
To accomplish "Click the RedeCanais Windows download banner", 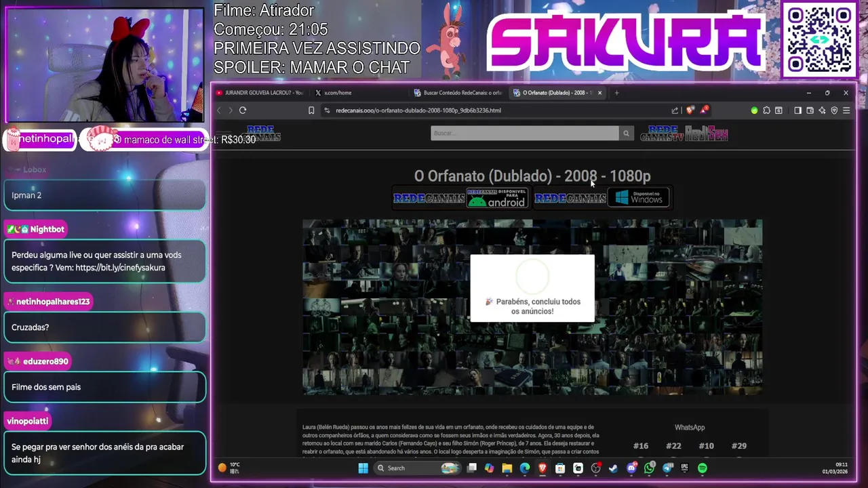I will click(602, 198).
